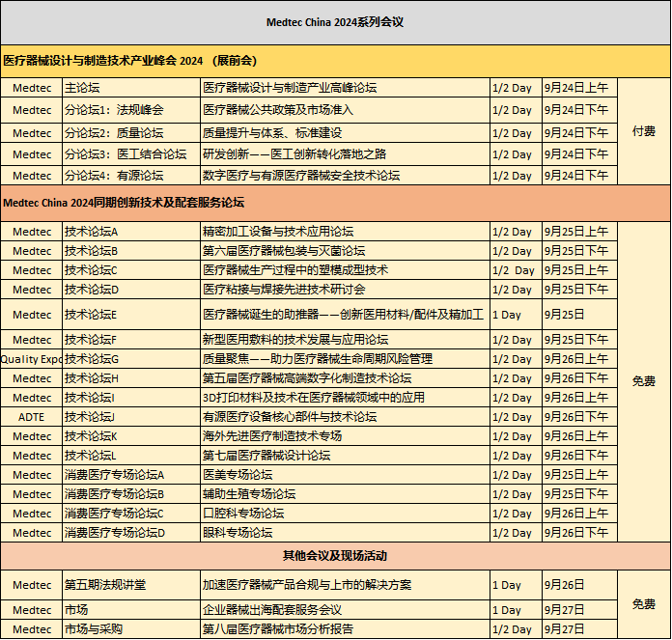Select '加速医疗器械产品合规与上市的解决方案' cell

pos(345,585)
